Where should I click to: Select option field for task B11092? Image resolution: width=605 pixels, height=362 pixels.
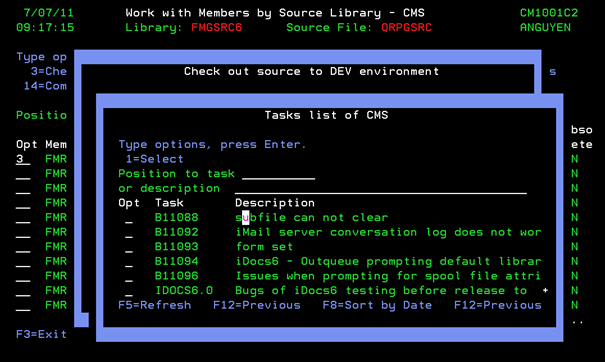tap(129, 232)
